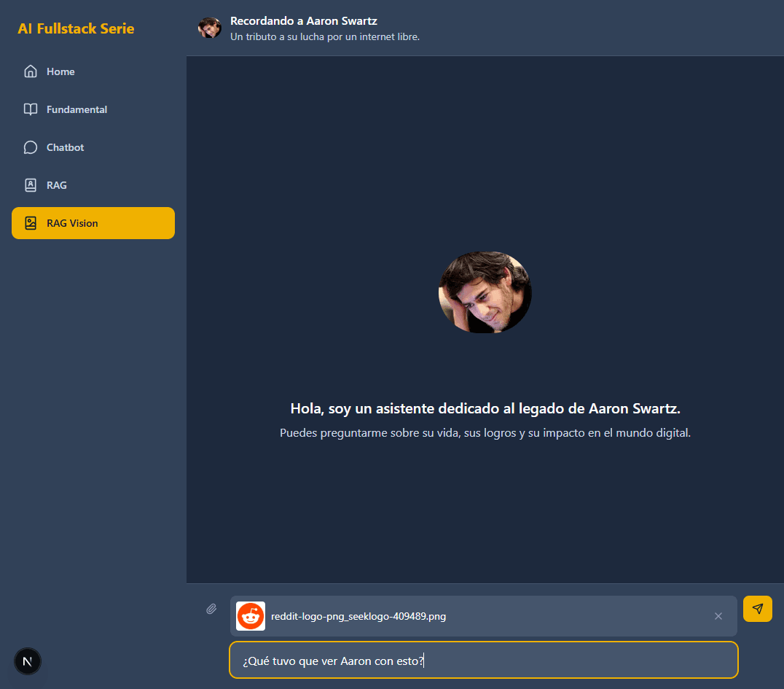
Task: Click the speech bubble Chatbot icon
Action: pyautogui.click(x=31, y=147)
